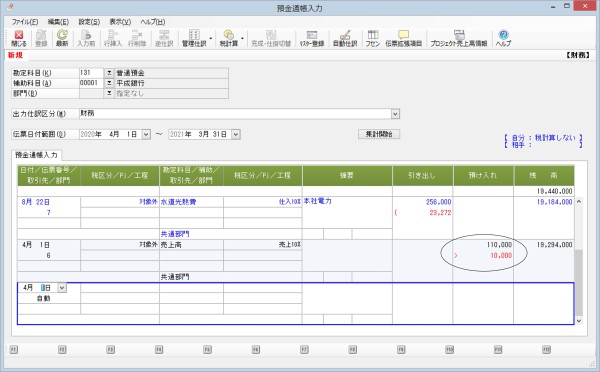Click the 行削除 (delete row) icon
The width and height of the screenshot is (600, 372).
[137, 38]
